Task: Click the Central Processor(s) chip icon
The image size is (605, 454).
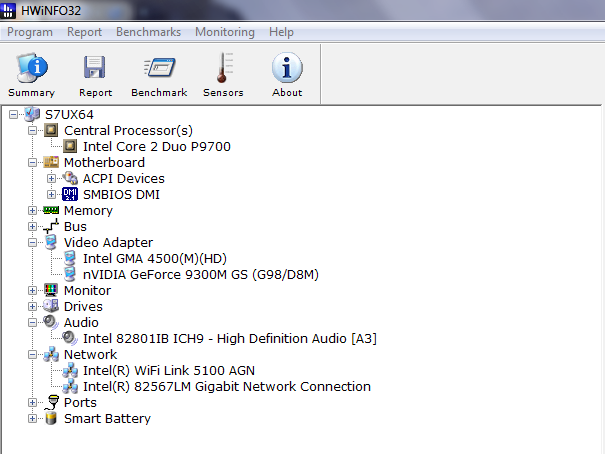Action: tap(51, 130)
